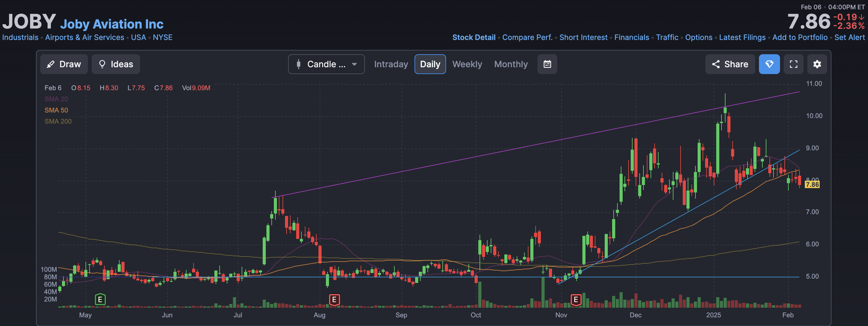Click the H 8.30 high value
This screenshot has width=868, height=326.
pyautogui.click(x=109, y=88)
